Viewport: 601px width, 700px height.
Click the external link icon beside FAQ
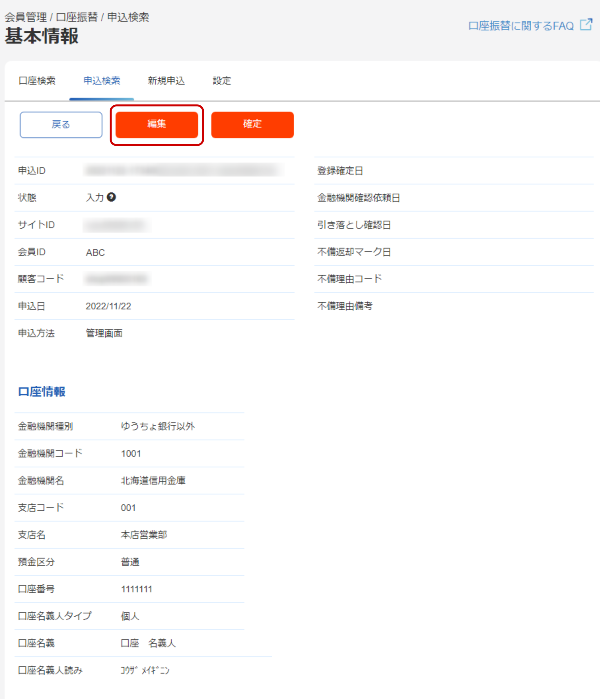(x=587, y=24)
